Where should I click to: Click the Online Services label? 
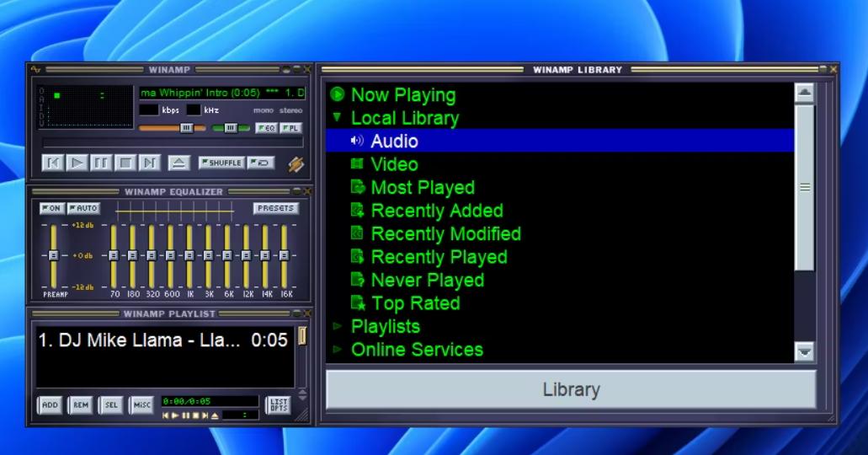[417, 350]
